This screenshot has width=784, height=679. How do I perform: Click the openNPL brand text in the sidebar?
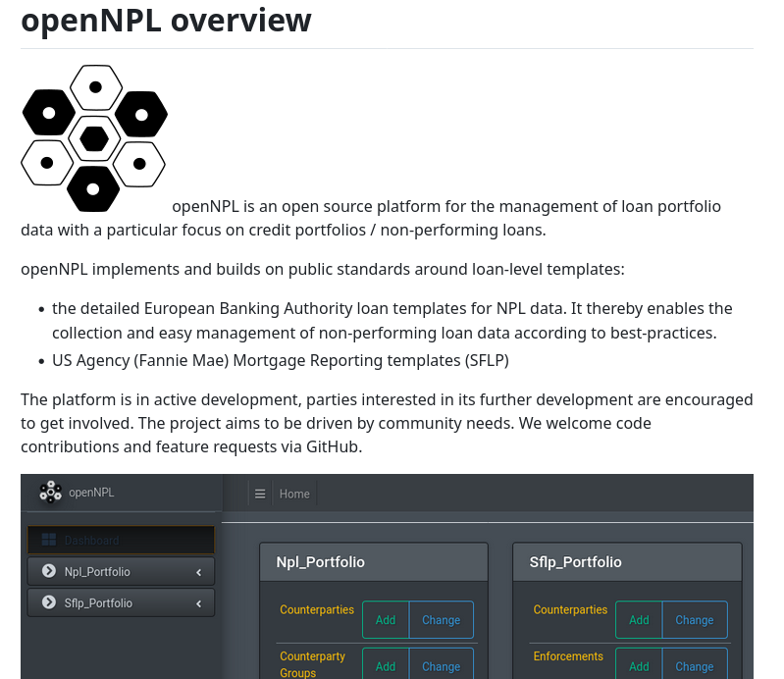[91, 493]
